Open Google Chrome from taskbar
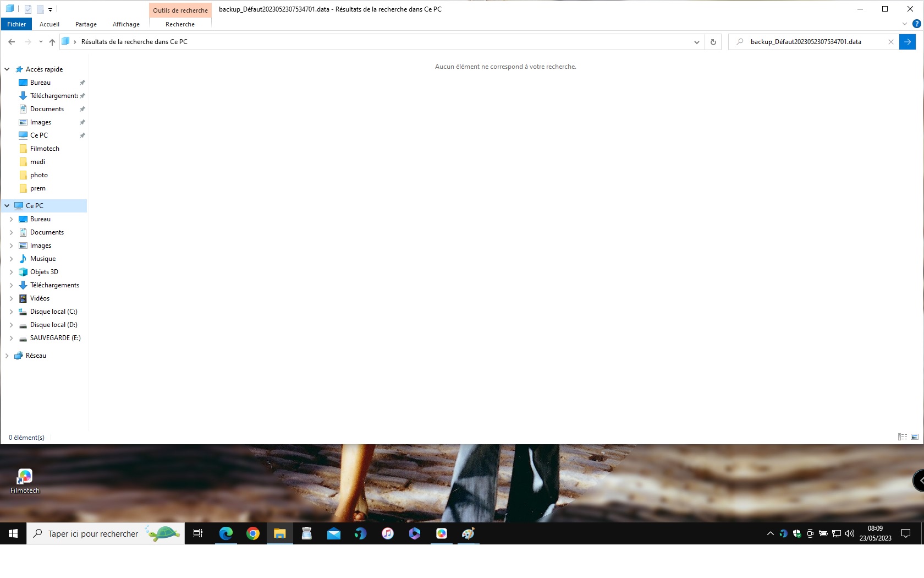 click(253, 533)
